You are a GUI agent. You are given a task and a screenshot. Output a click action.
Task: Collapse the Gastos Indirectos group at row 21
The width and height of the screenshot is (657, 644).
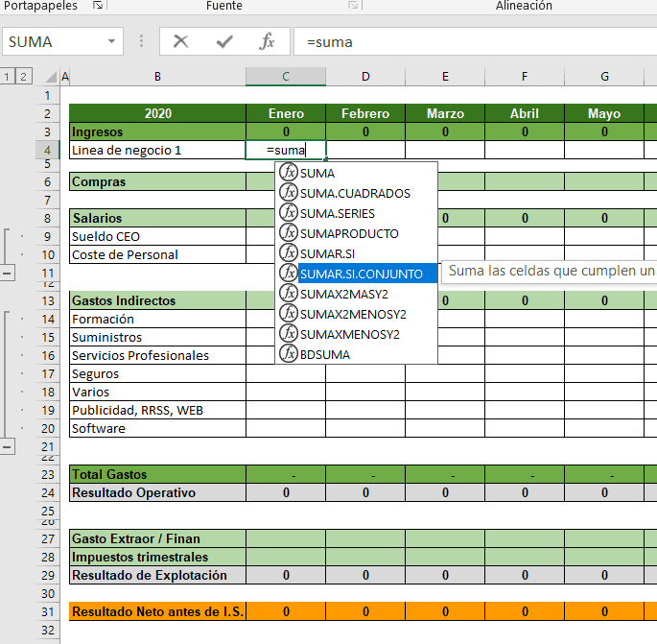coord(7,447)
